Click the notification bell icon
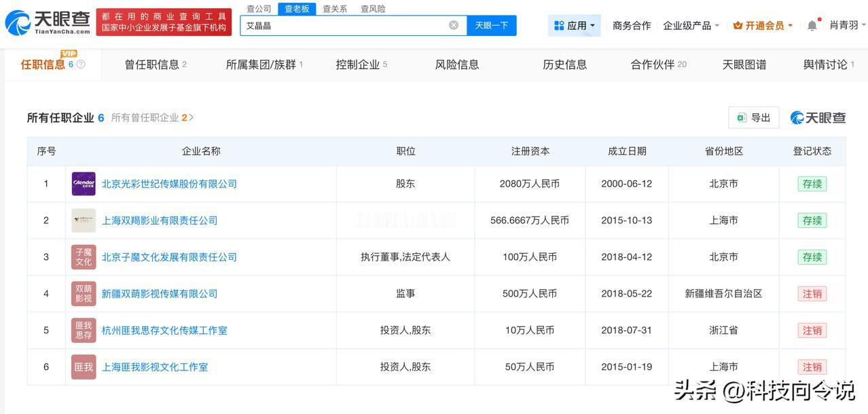Image resolution: width=868 pixels, height=414 pixels. pyautogui.click(x=812, y=24)
